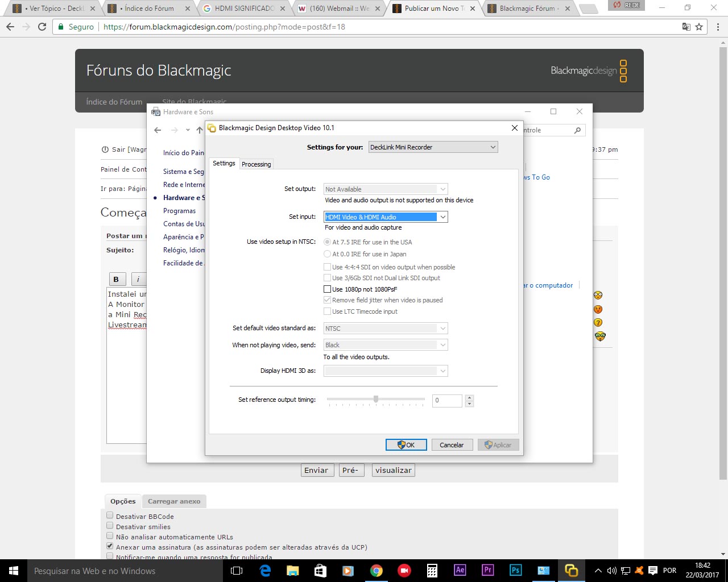
Task: Click the visualizar button
Action: (394, 470)
